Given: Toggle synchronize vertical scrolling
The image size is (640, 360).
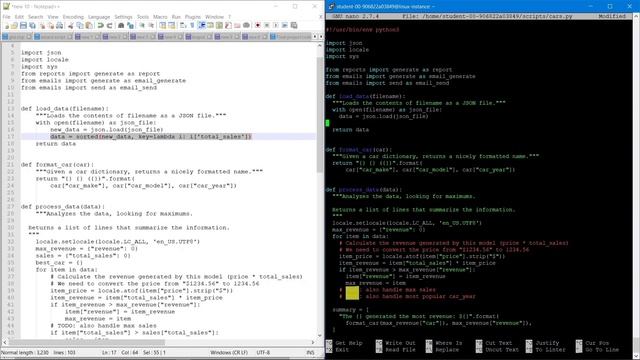Looking at the screenshot, I should pos(162,25).
